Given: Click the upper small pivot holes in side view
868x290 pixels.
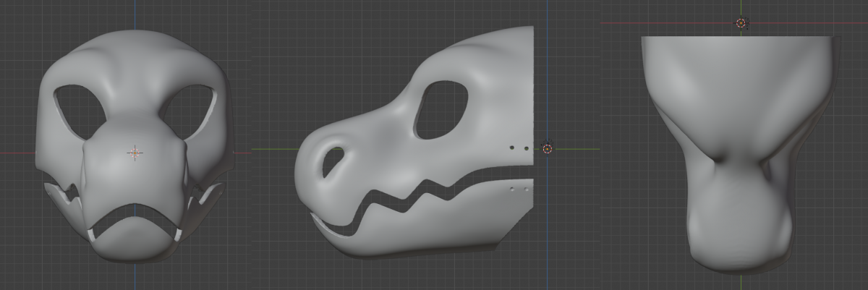Looking at the screenshot, I should (519, 148).
